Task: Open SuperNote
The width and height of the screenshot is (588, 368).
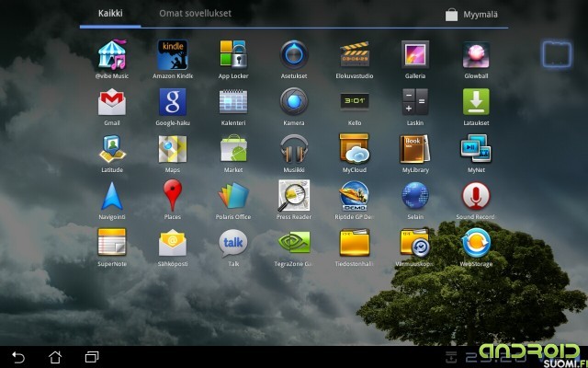Action: tap(112, 243)
